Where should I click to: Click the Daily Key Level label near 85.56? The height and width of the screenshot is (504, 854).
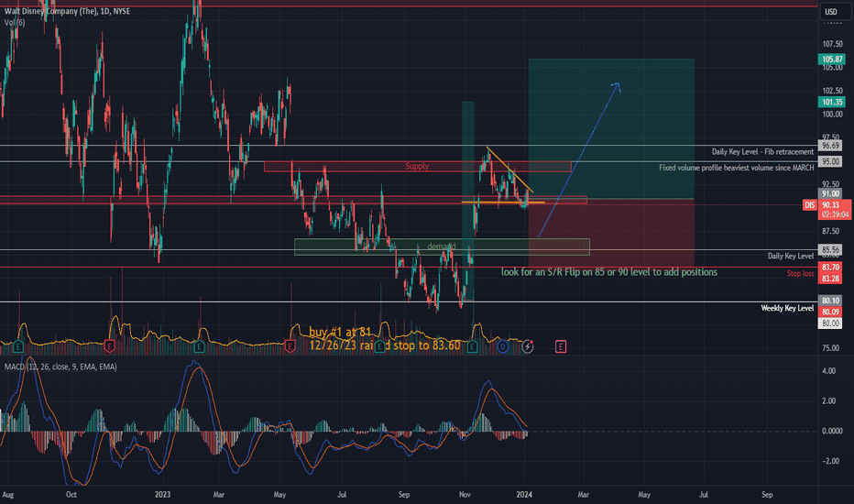(x=791, y=256)
